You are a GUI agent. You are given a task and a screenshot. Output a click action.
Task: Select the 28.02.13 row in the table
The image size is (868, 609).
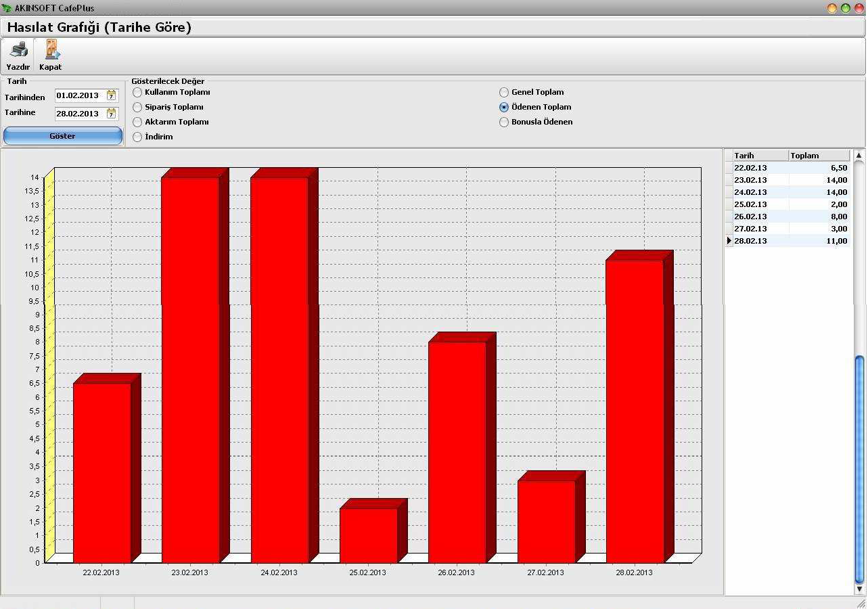[x=787, y=241]
